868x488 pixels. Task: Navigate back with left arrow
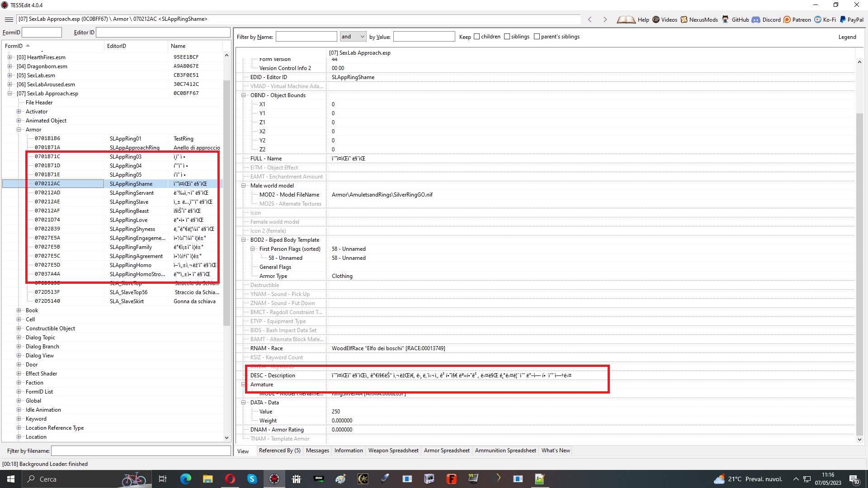coord(590,19)
